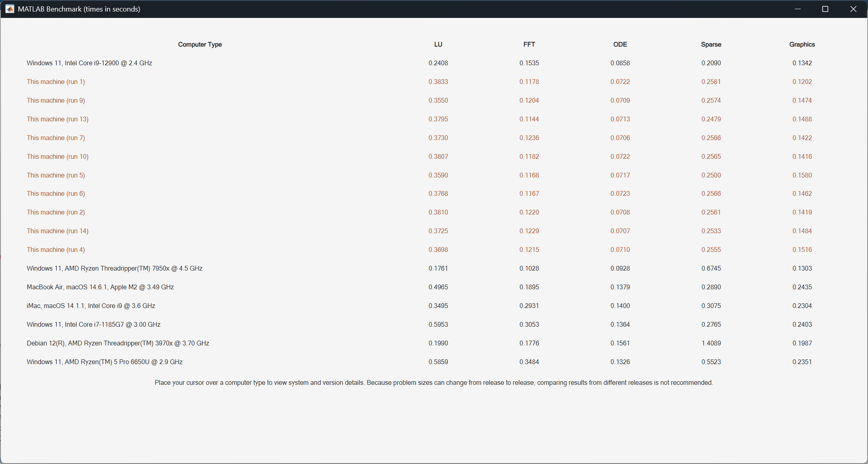This screenshot has height=464, width=868.
Task: Select the MacBook Air Apple M2 row
Action: [100, 287]
